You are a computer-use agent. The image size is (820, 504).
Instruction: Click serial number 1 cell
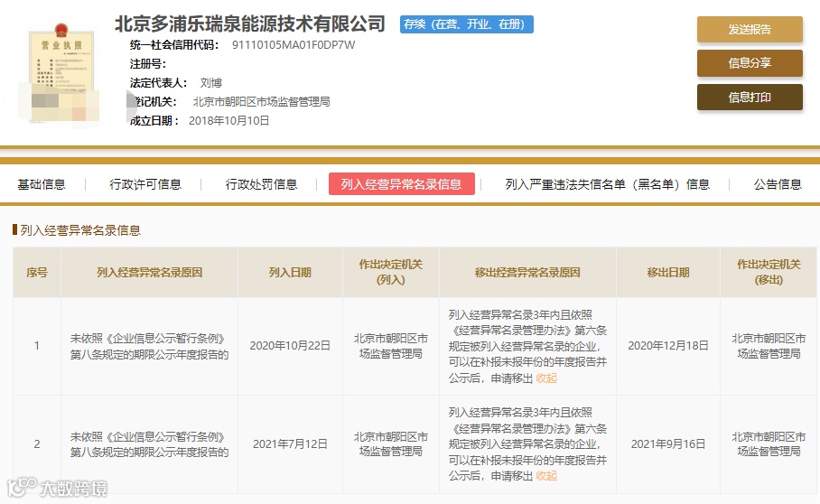click(37, 346)
